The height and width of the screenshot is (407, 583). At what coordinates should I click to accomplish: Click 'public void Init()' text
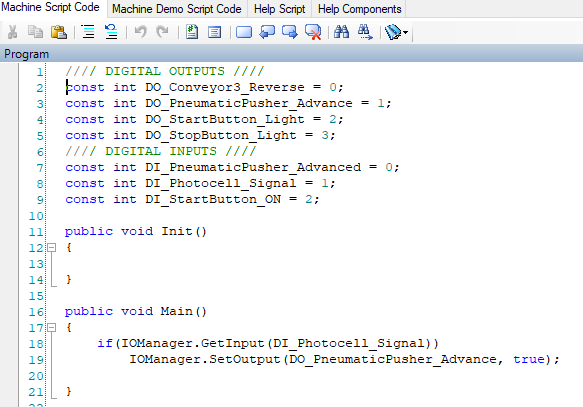136,231
